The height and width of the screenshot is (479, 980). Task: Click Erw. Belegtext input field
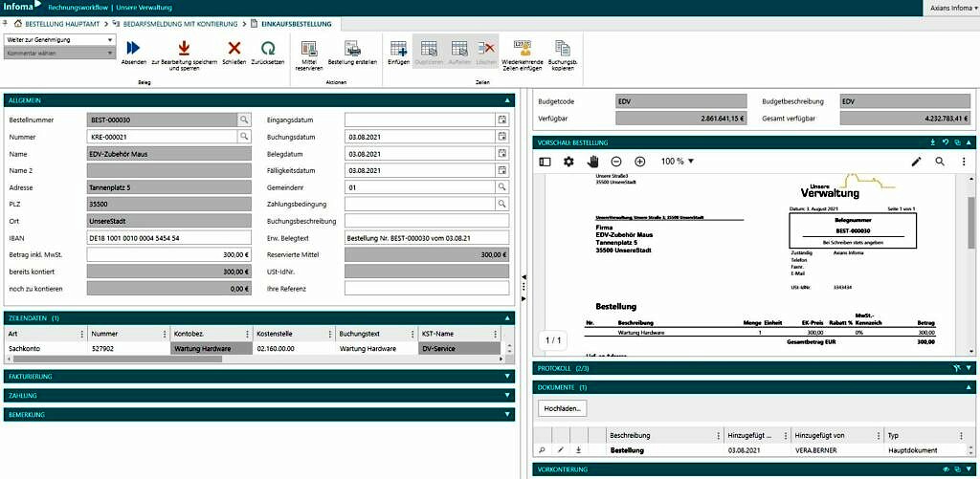click(427, 238)
